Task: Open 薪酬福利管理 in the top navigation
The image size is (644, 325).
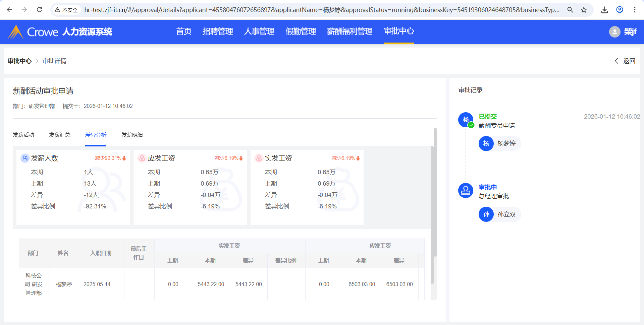Action: (350, 31)
